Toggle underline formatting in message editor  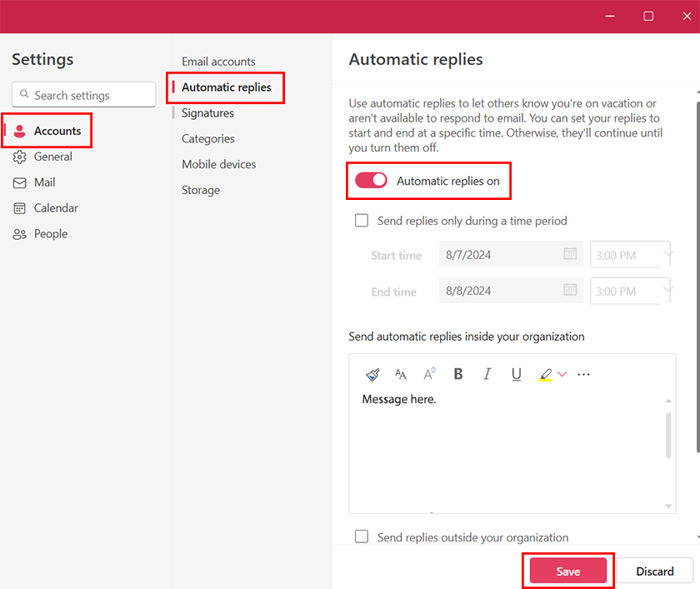pos(516,374)
